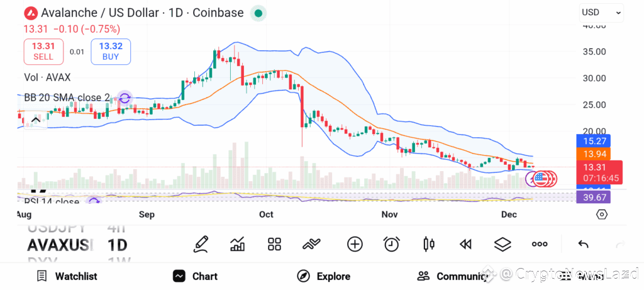644x290 pixels.
Task: Create an alert via the alarm clock icon
Action: [391, 245]
